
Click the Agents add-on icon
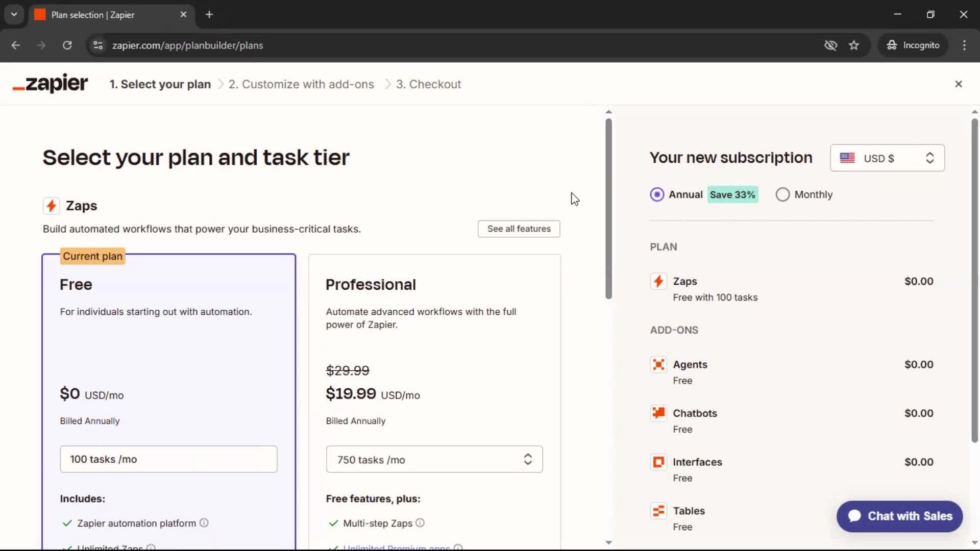tap(658, 364)
